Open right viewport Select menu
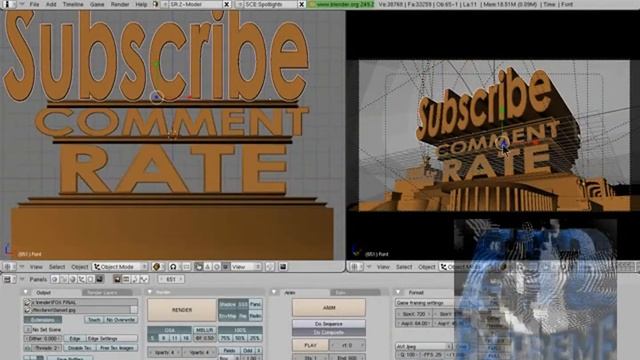The height and width of the screenshot is (360, 640). point(404,267)
